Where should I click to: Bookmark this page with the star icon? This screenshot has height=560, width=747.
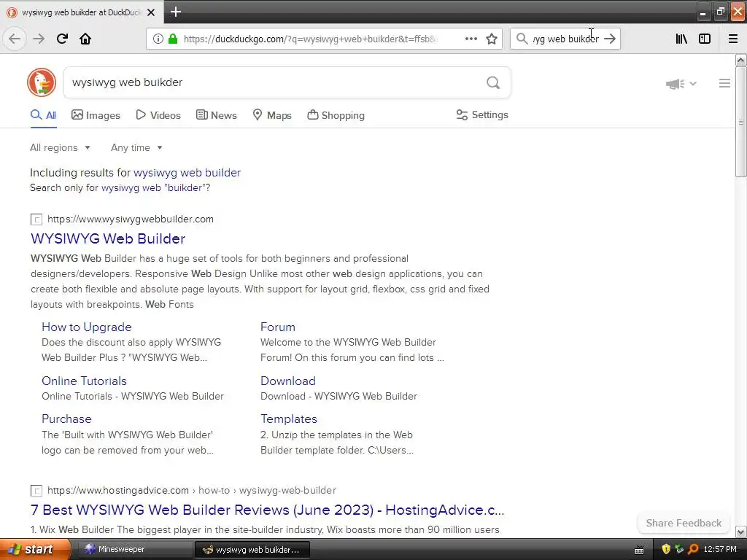[492, 39]
